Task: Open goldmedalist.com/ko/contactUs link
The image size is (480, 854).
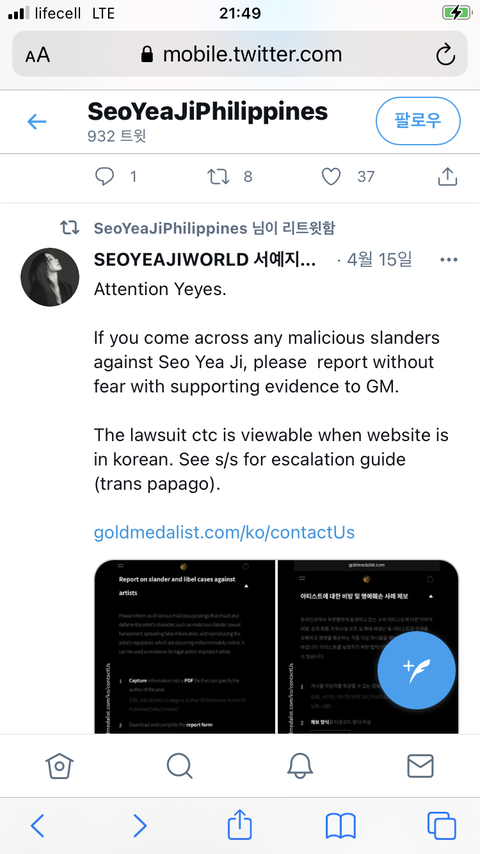Action: [224, 532]
